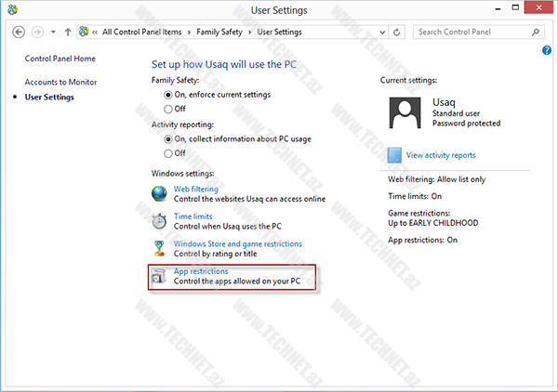This screenshot has width=558, height=392.
Task: Turn Activity reporting Off
Action: (168, 152)
